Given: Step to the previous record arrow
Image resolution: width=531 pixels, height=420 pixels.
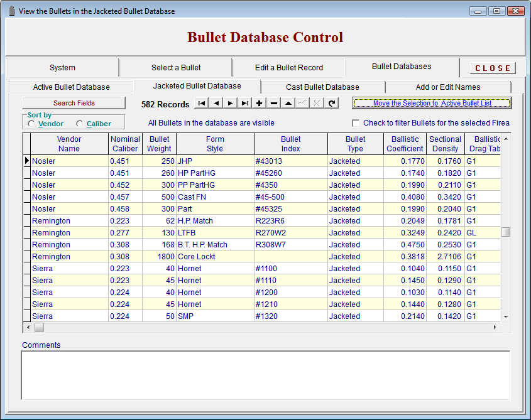Looking at the screenshot, I should coord(216,103).
